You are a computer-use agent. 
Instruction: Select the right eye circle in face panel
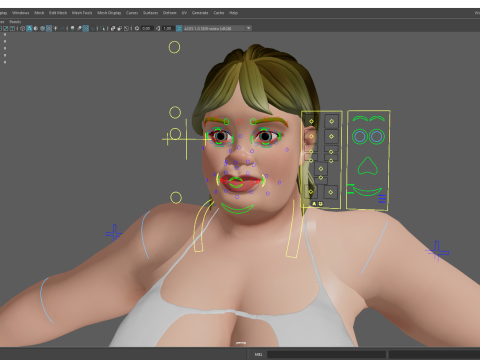point(377,136)
